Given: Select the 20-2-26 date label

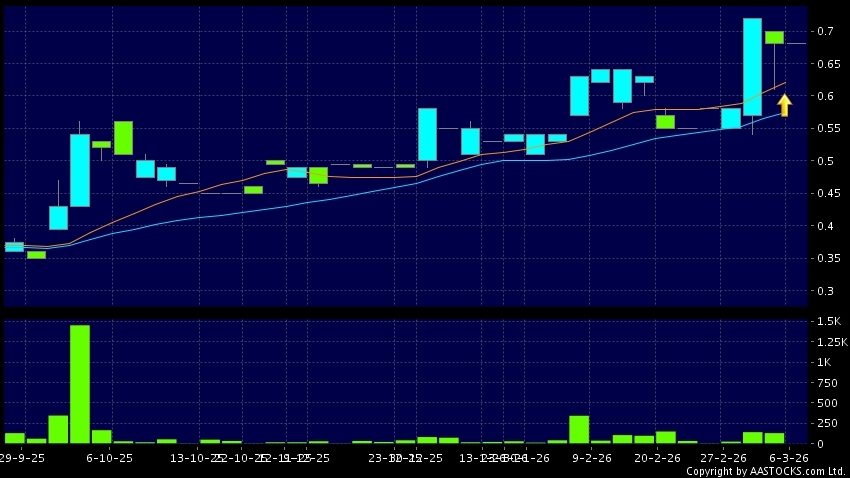Looking at the screenshot, I should click(x=658, y=457).
